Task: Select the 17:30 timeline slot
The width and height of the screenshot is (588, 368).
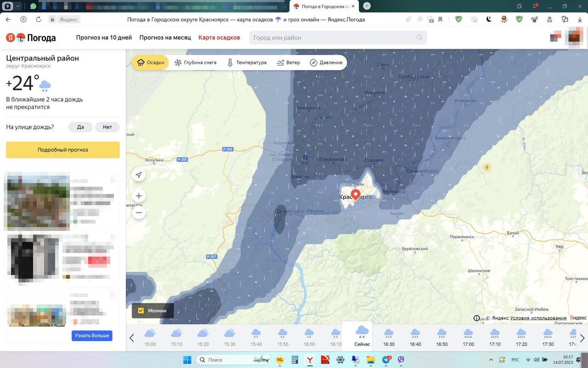Action: coord(548,338)
